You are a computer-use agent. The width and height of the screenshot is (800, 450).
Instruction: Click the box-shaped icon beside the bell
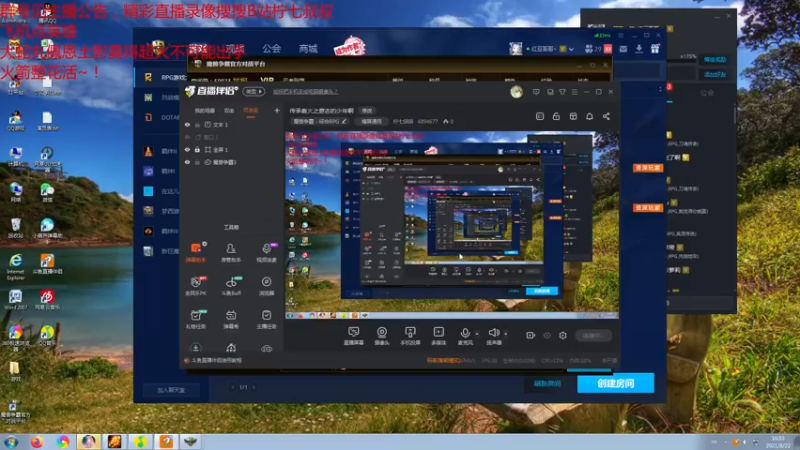[x=573, y=116]
